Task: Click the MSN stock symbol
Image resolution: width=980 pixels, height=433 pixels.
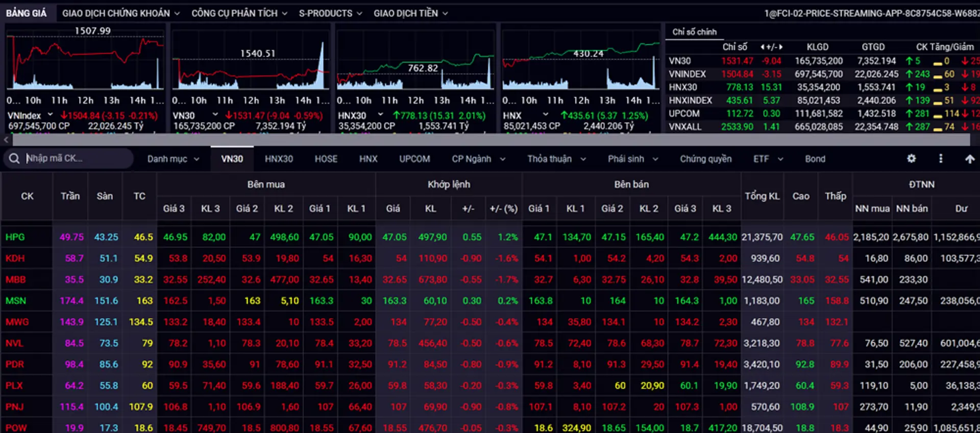Action: click(15, 301)
